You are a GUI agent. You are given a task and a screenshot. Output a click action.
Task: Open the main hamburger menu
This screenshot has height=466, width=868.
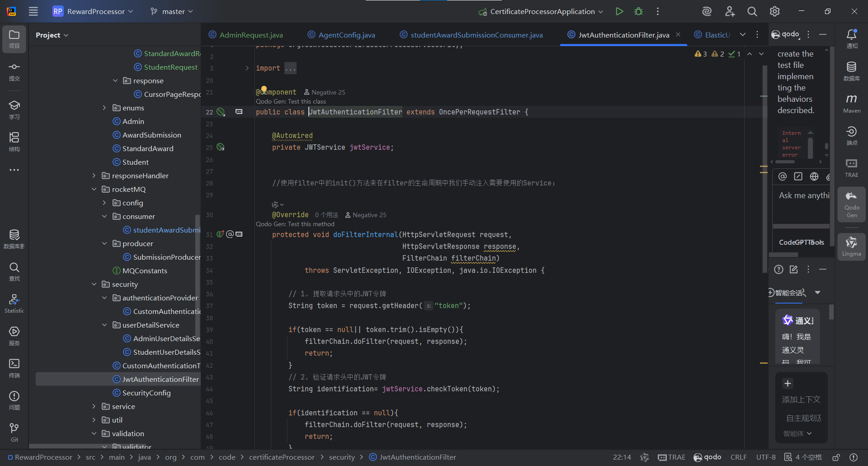(x=33, y=11)
